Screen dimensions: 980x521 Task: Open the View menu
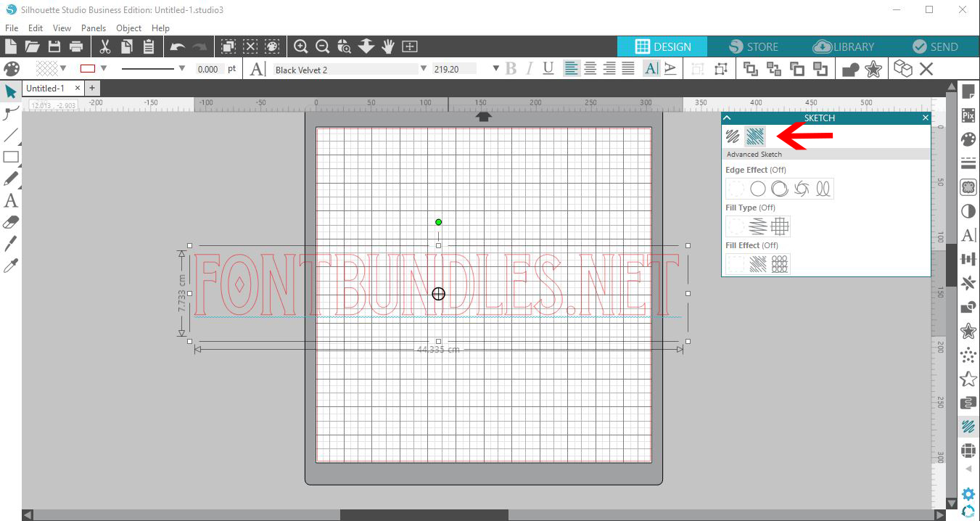[x=62, y=28]
